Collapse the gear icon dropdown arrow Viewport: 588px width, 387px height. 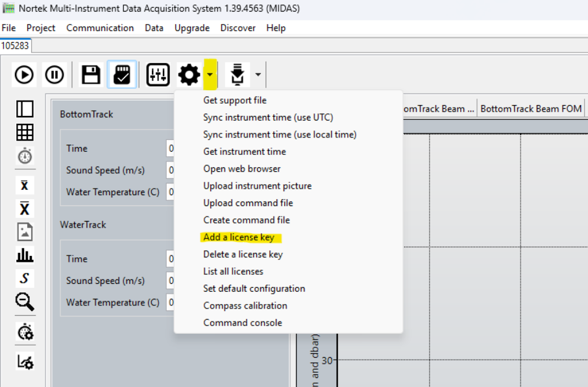click(210, 75)
